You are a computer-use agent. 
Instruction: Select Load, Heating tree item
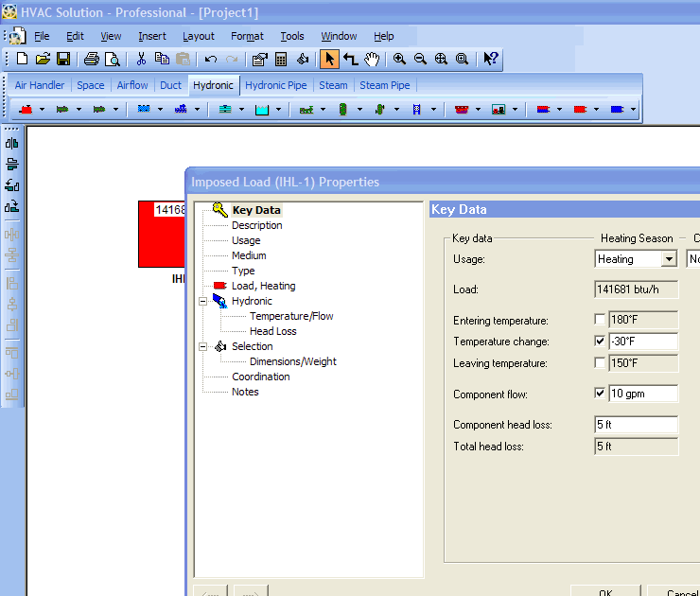[263, 286]
